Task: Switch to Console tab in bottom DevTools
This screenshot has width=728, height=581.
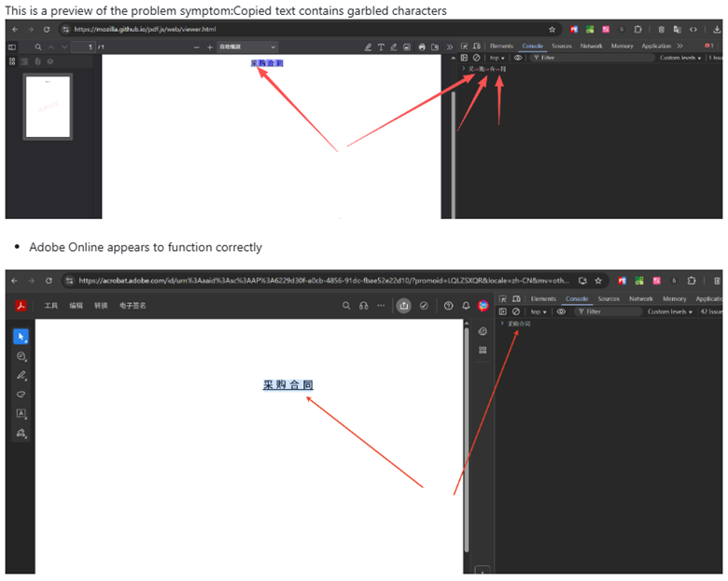Action: pyautogui.click(x=577, y=298)
